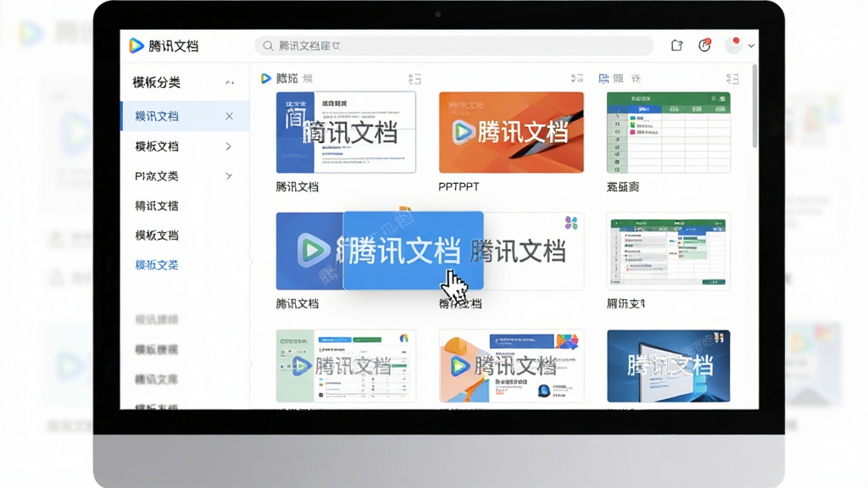Collapse the 模板分类 section with its caret
The width and height of the screenshot is (868, 488).
click(x=229, y=83)
